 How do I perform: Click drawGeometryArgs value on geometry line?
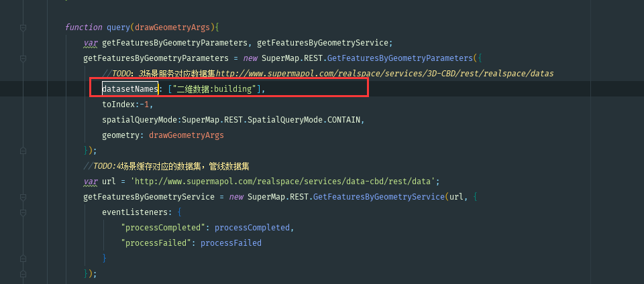pyautogui.click(x=186, y=135)
